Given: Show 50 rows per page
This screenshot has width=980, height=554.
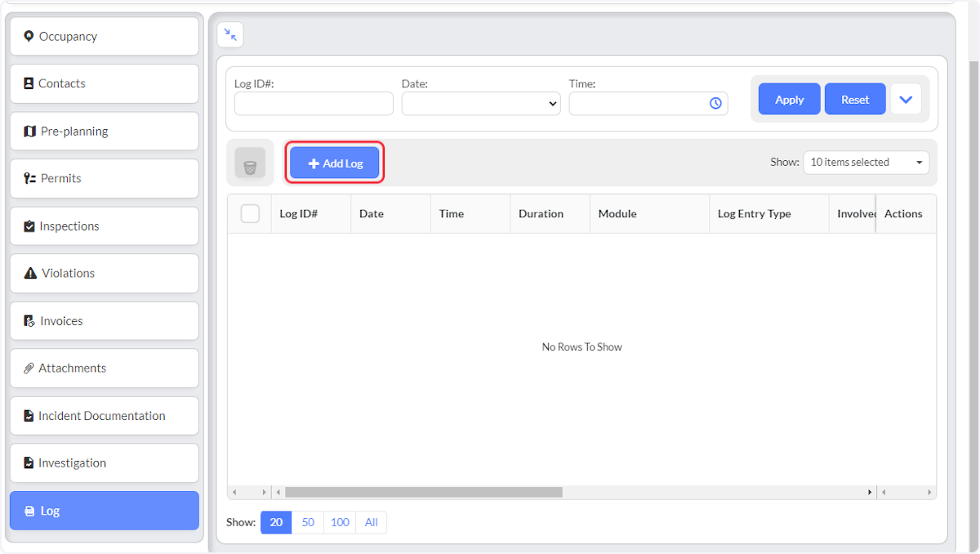Looking at the screenshot, I should tap(308, 522).
